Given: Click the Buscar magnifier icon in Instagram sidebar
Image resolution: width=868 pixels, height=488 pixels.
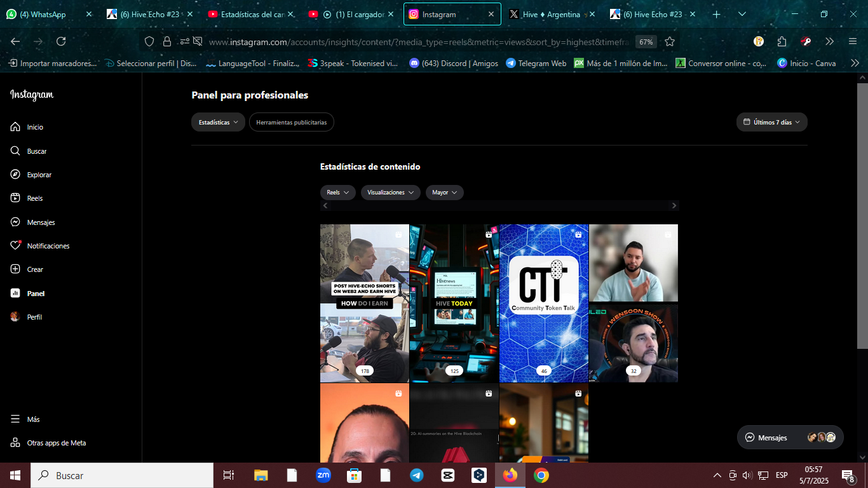Looking at the screenshot, I should pyautogui.click(x=15, y=151).
